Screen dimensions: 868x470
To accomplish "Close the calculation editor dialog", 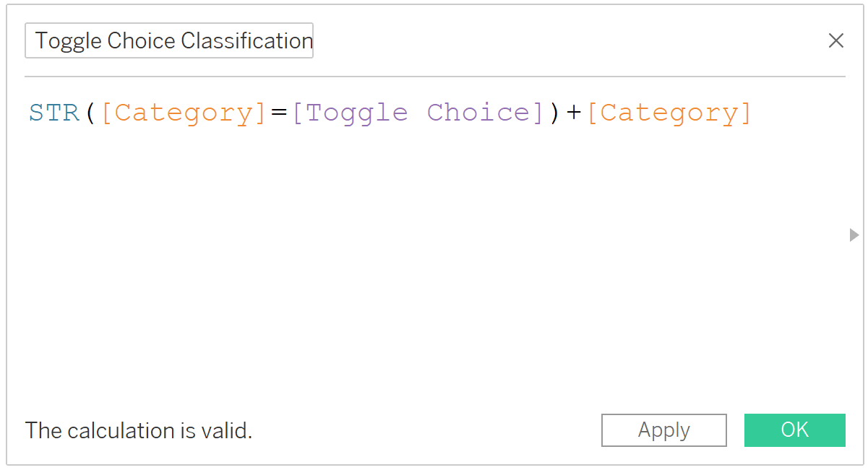I will (835, 40).
